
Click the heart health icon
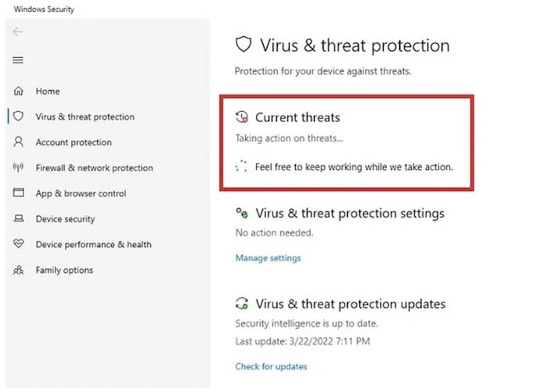[x=18, y=243]
